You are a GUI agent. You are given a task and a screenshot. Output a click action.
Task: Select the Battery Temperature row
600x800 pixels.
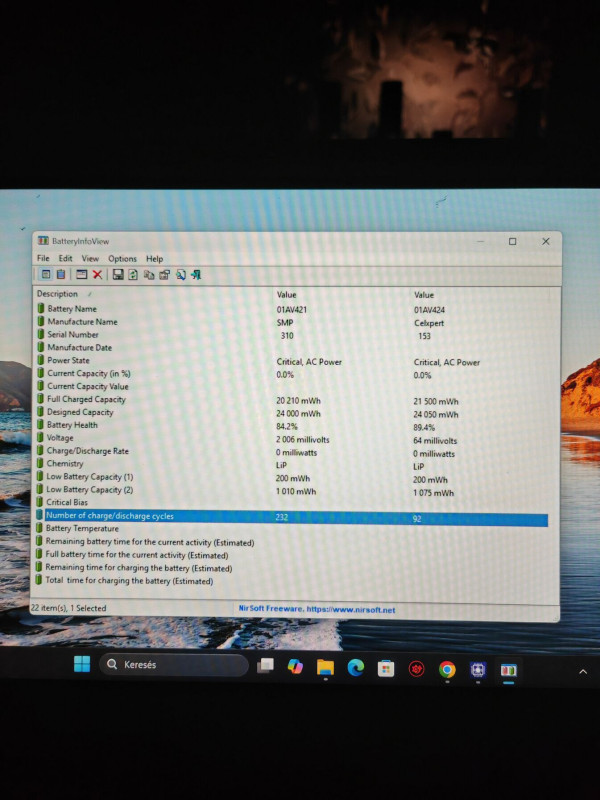pyautogui.click(x=292, y=529)
